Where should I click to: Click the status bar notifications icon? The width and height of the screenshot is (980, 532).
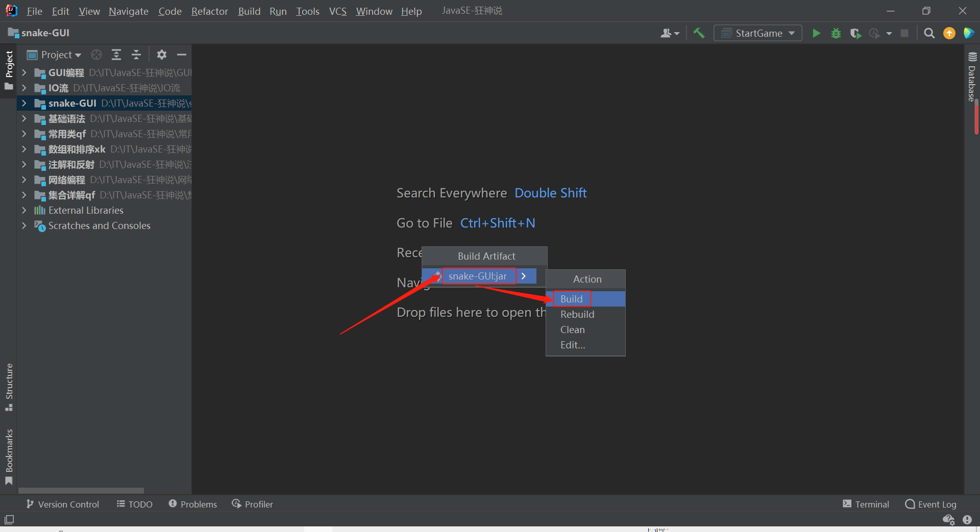tap(967, 520)
